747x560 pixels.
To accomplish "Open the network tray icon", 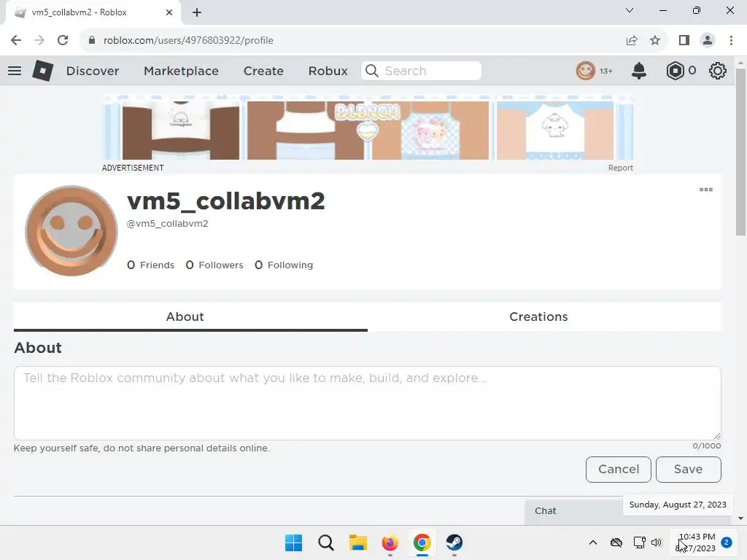I will 639,542.
